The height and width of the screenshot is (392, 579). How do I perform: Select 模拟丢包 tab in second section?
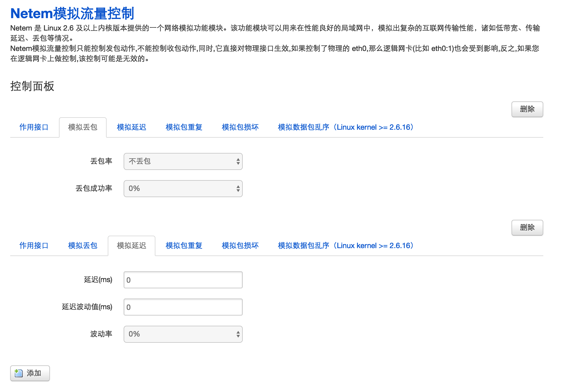pyautogui.click(x=83, y=246)
